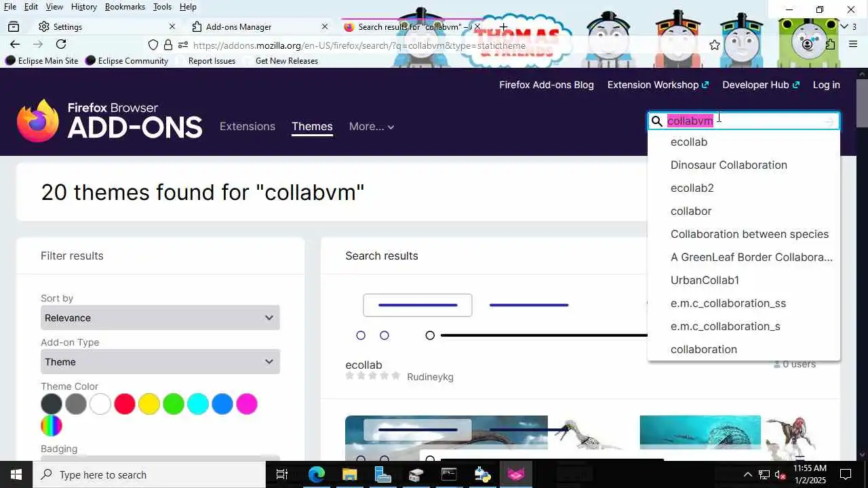The image size is (868, 488).
Task: Open the Add-on Type Theme dropdown
Action: 160,362
